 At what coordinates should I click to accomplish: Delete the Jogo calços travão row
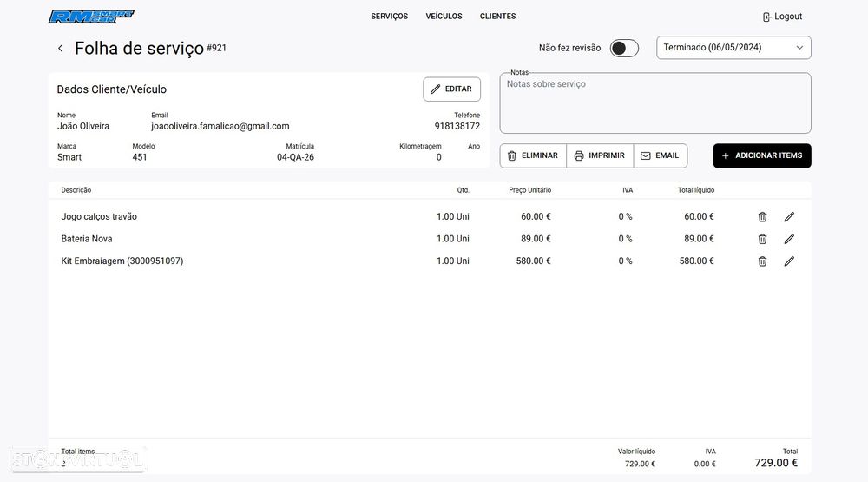coord(762,217)
